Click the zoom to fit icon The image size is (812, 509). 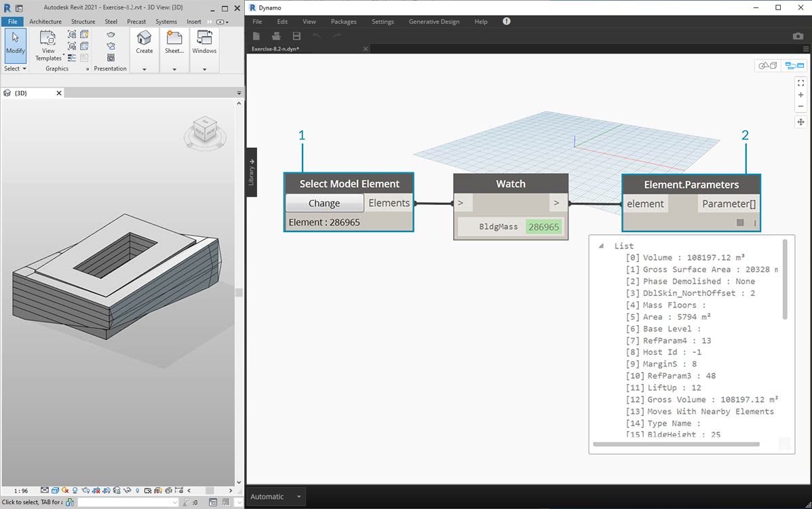click(x=800, y=83)
